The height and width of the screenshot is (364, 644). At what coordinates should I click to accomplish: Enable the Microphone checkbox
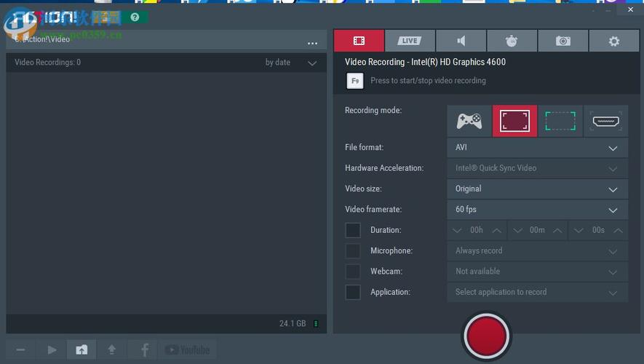(x=353, y=250)
